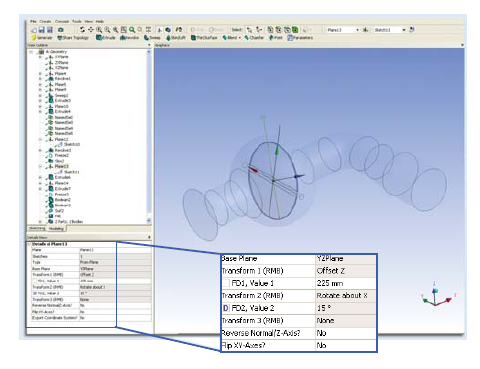Click the Zoom to Fit magnifier icon
Image resolution: width=480 pixels, height=369 pixels.
click(132, 30)
